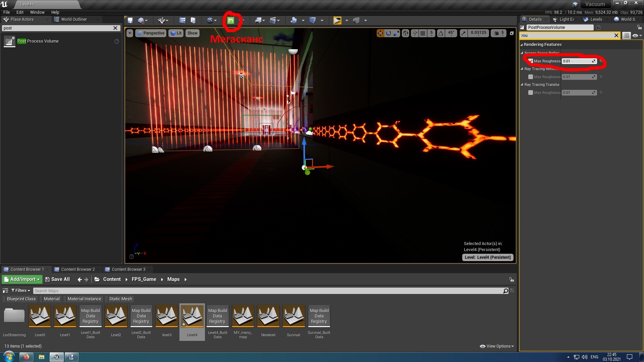Enable the Ray Tracing Translucency Max Roughness checkbox
This screenshot has width=644, height=362.
click(x=531, y=93)
